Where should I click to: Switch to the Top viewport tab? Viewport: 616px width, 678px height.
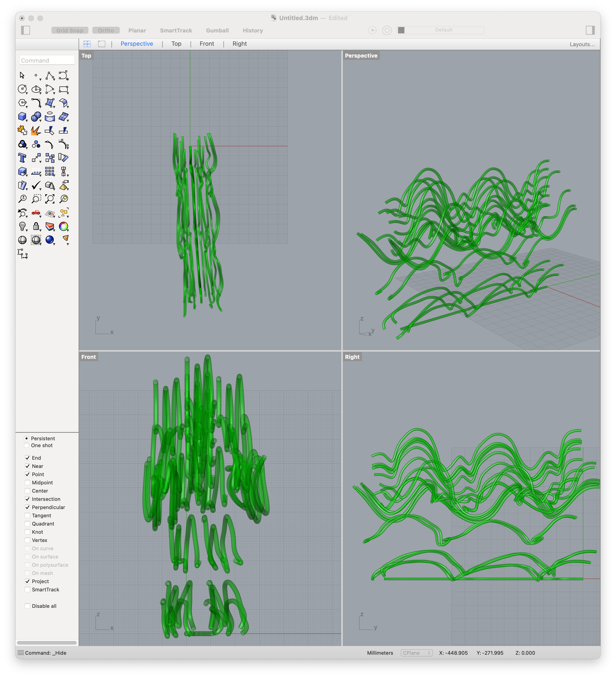pyautogui.click(x=176, y=44)
